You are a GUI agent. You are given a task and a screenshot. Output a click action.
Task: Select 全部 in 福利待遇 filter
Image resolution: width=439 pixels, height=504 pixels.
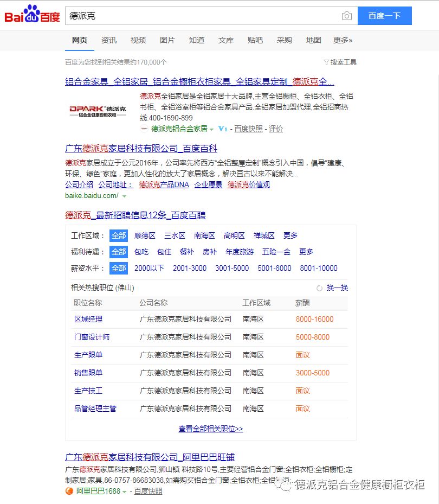click(x=119, y=252)
